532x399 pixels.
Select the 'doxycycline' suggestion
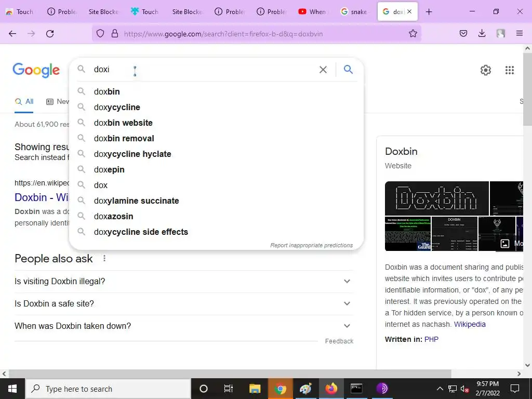point(217,107)
